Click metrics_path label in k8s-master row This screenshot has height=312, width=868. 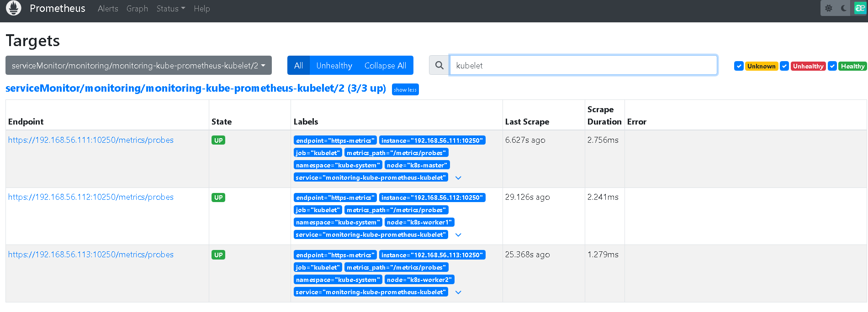[397, 153]
